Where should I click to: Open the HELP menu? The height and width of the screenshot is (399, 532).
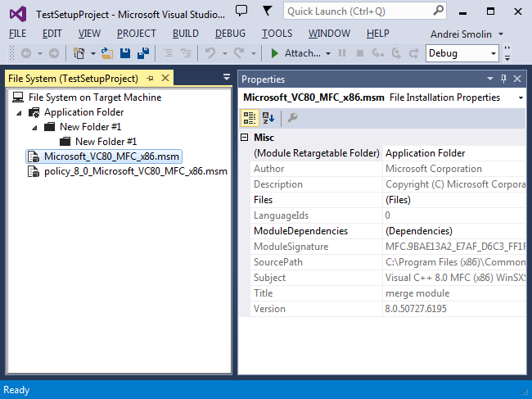pos(377,34)
